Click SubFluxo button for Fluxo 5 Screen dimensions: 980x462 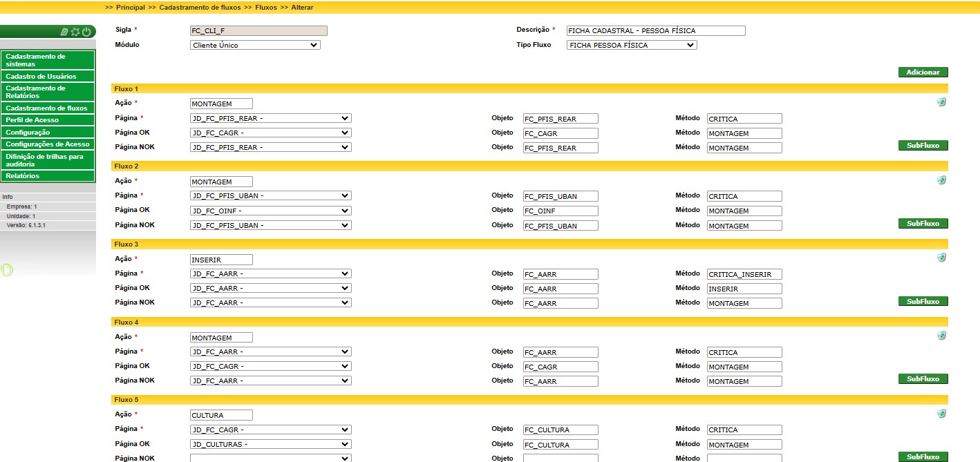coord(923,457)
